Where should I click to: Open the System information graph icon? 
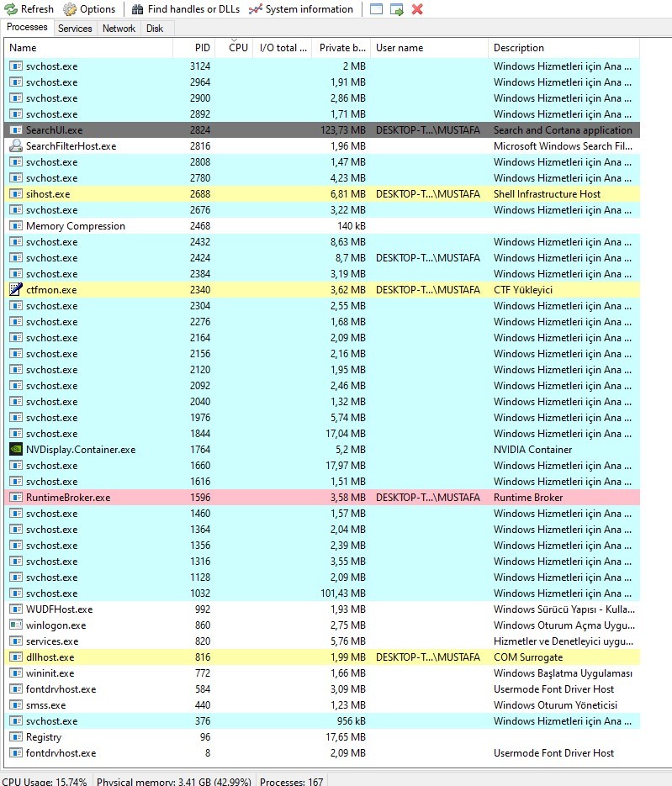click(x=256, y=9)
